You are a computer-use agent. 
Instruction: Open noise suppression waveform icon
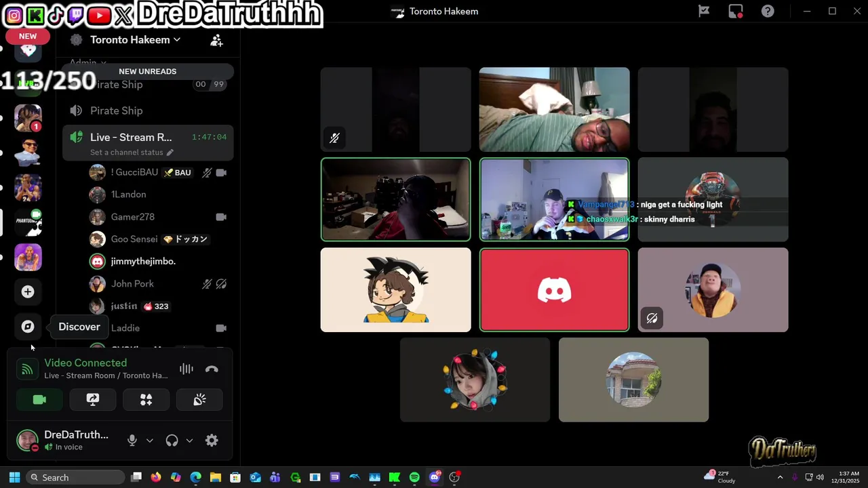click(186, 369)
